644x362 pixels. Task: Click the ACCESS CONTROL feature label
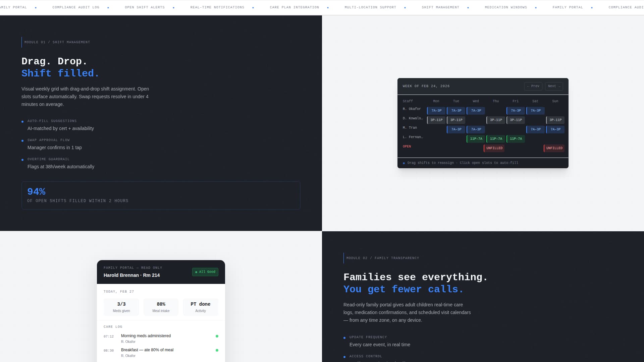[x=366, y=356]
